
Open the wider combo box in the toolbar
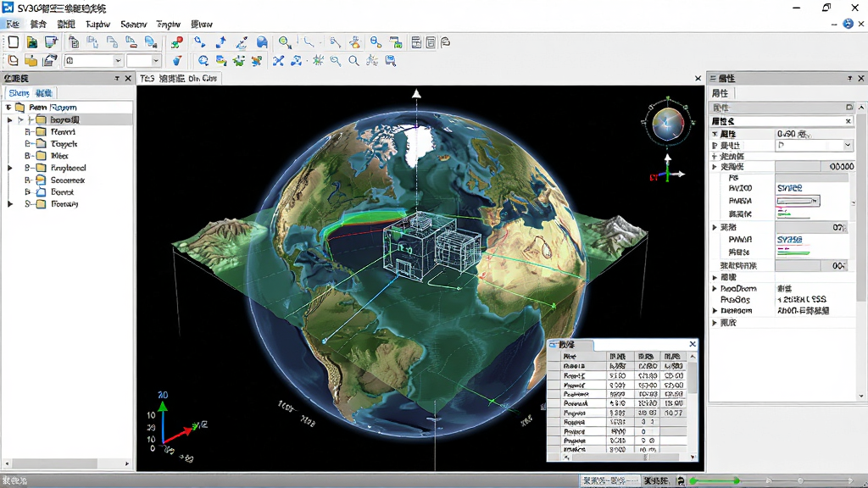click(93, 61)
